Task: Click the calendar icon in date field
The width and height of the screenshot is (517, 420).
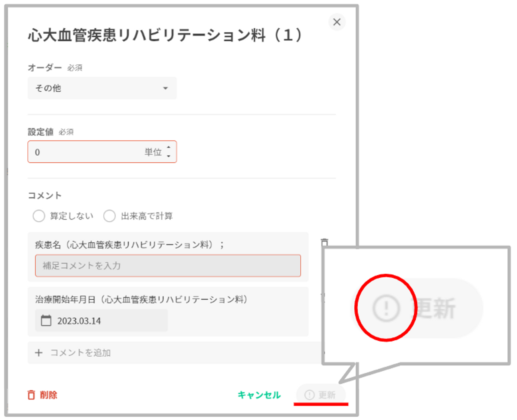Action: [x=46, y=320]
